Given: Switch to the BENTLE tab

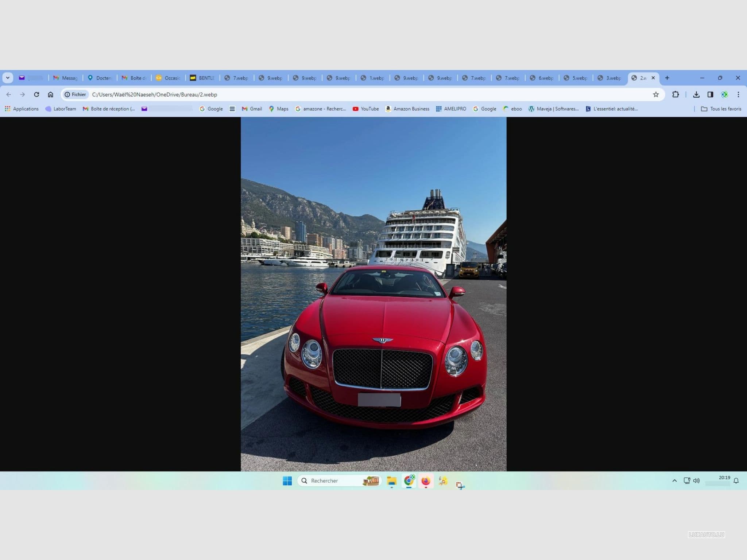Looking at the screenshot, I should 202,78.
